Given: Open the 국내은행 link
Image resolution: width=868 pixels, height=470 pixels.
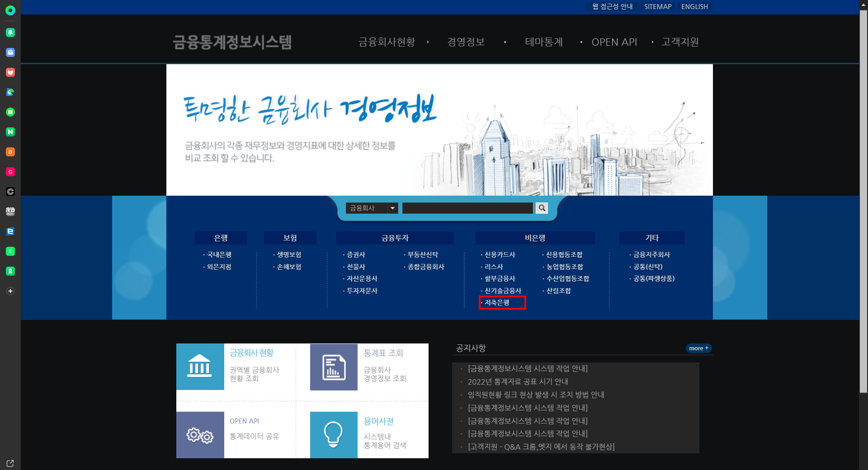Looking at the screenshot, I should pyautogui.click(x=219, y=255).
